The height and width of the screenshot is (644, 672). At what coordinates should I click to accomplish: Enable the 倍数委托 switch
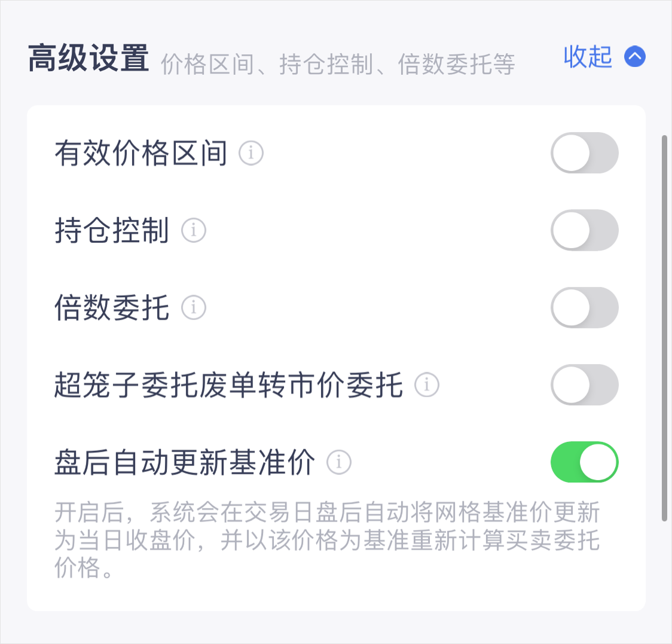[x=584, y=308]
